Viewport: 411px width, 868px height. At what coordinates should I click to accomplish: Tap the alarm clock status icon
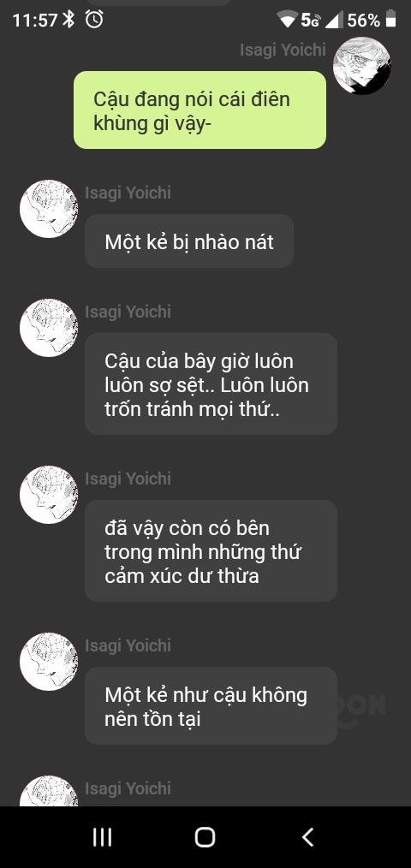point(94,20)
